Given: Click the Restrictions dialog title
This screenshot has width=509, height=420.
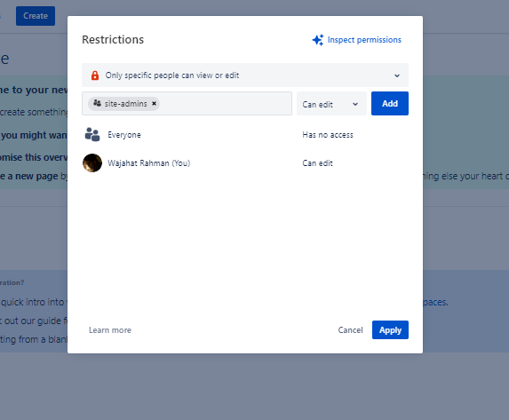Looking at the screenshot, I should click(113, 40).
